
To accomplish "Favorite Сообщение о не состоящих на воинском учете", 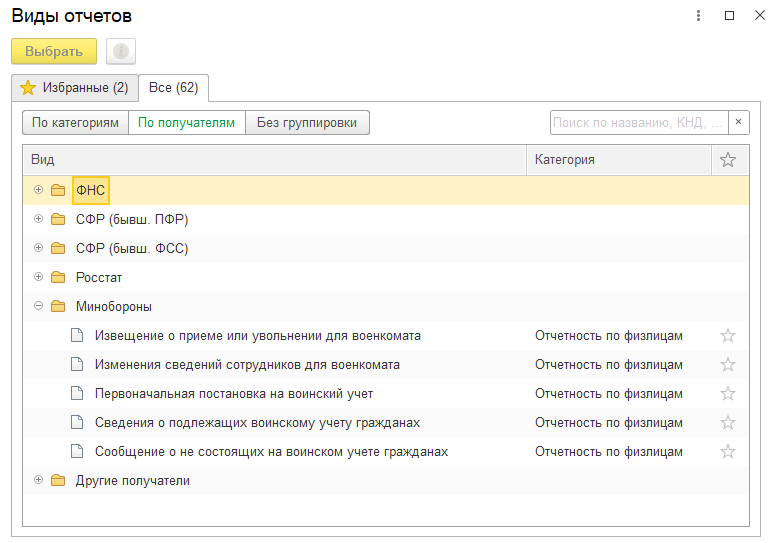I will (x=728, y=452).
